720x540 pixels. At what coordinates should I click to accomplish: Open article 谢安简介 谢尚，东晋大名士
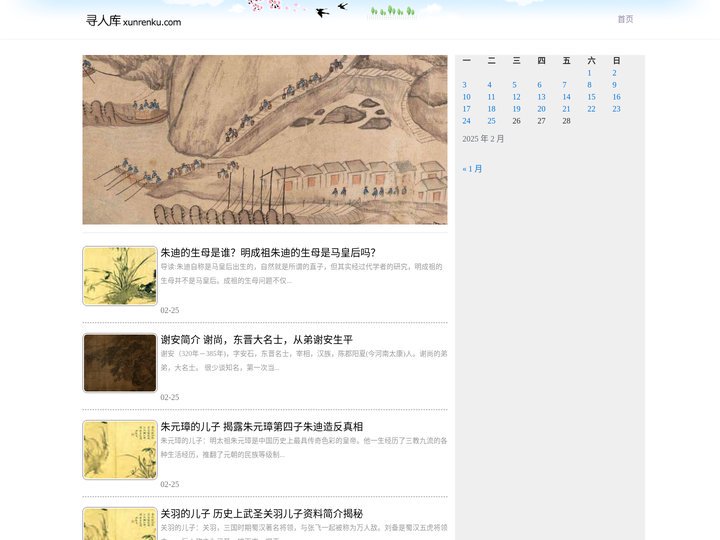click(x=256, y=340)
